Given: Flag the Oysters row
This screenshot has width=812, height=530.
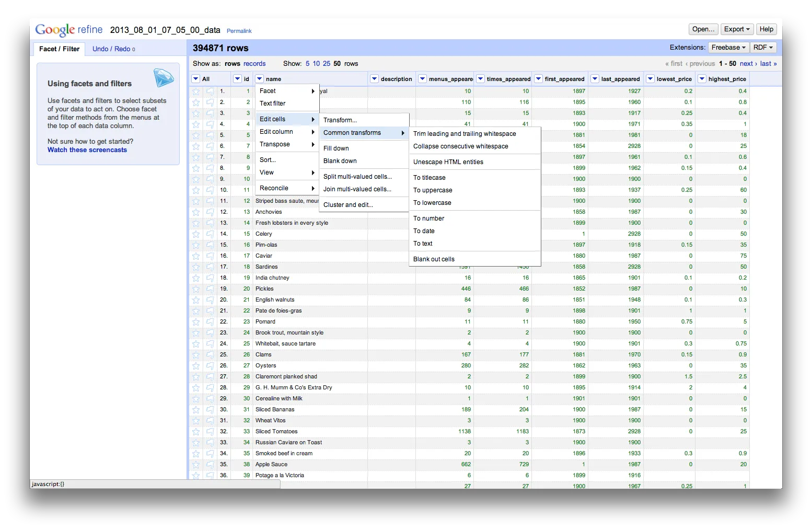Looking at the screenshot, I should pyautogui.click(x=210, y=366).
